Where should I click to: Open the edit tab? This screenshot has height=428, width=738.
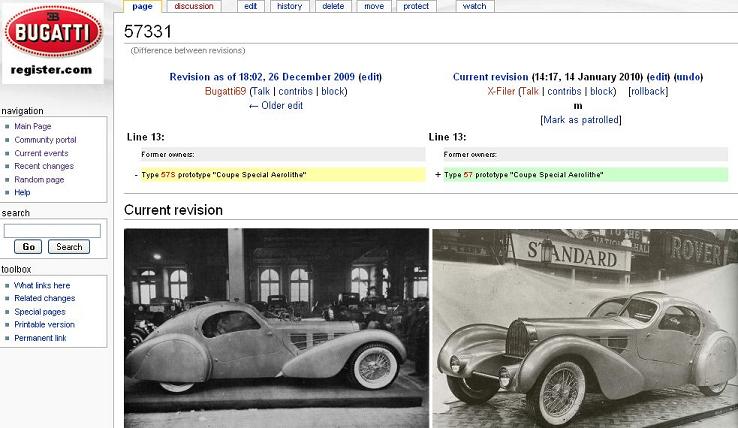(x=250, y=6)
